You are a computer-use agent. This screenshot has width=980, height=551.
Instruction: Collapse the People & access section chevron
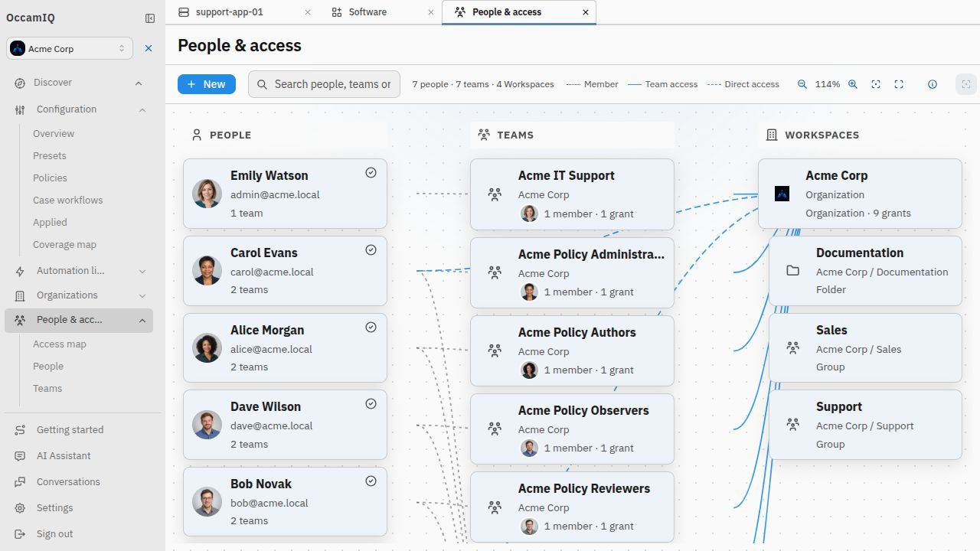coord(142,321)
